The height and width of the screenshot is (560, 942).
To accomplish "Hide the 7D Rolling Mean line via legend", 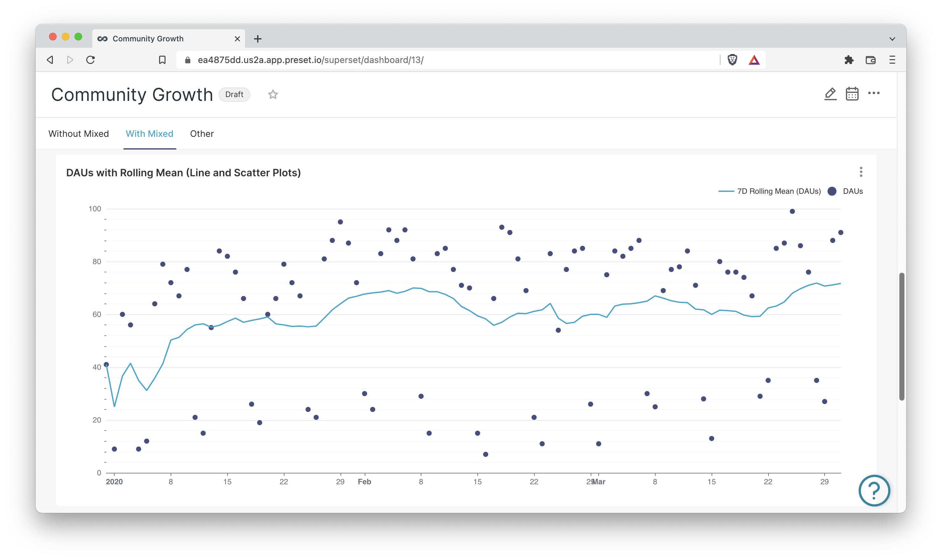I will click(x=779, y=191).
